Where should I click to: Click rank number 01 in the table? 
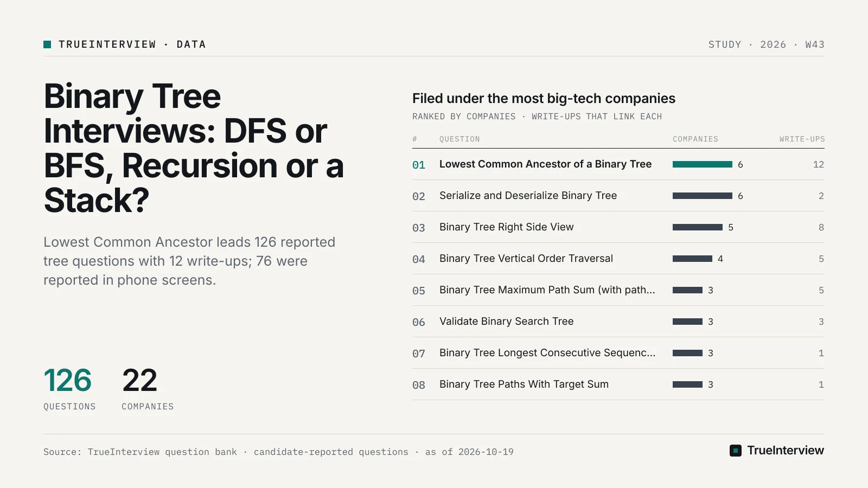(419, 165)
